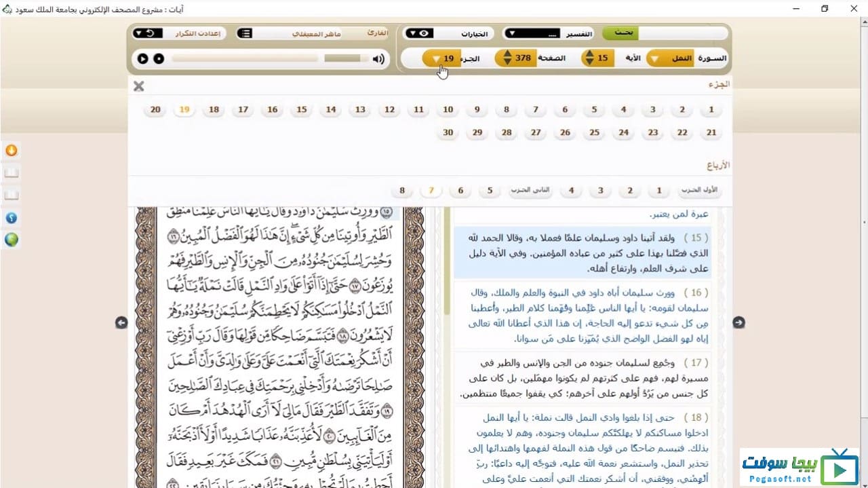
Task: Mute audio with the speaker icon
Action: (378, 59)
